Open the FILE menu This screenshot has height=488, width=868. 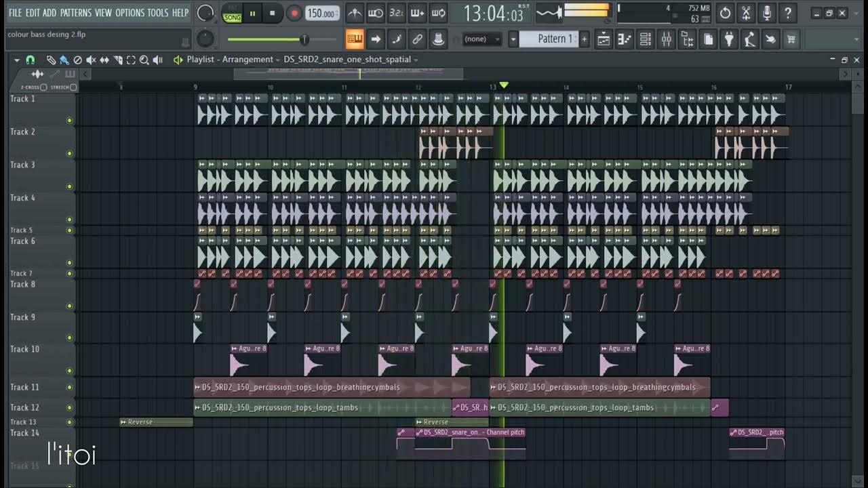pos(15,13)
